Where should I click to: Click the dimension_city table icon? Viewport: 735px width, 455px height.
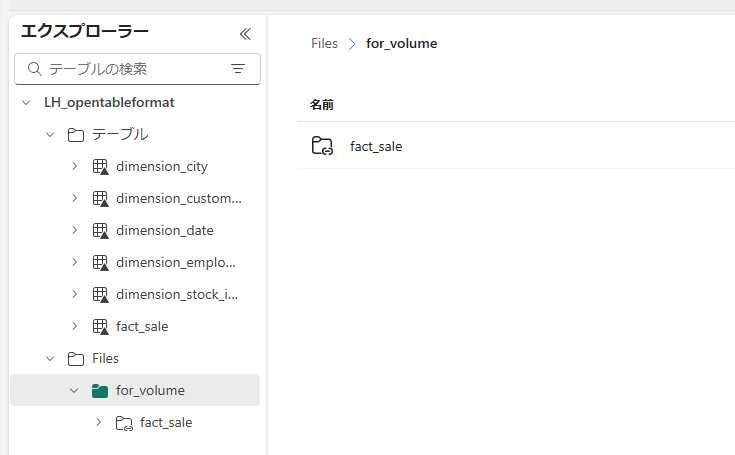tap(100, 167)
